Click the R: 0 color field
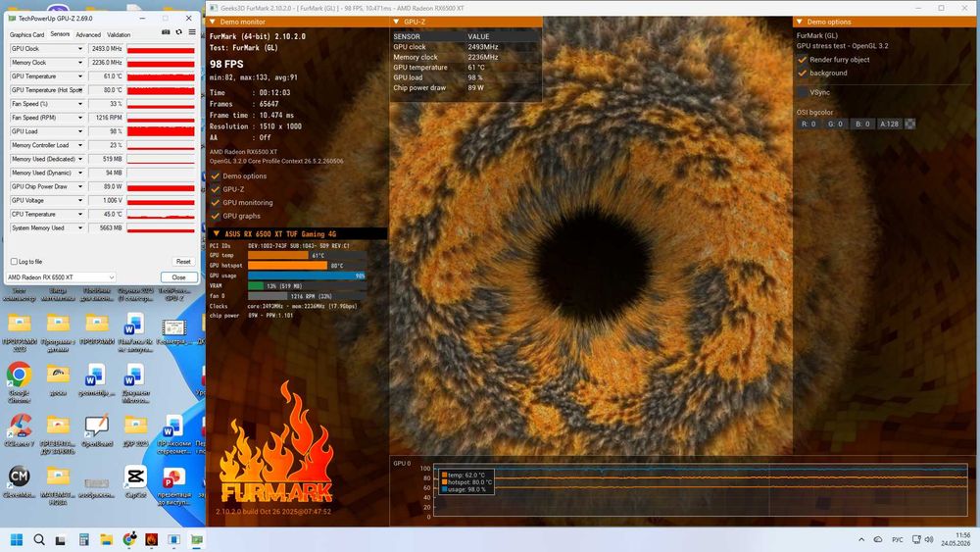The width and height of the screenshot is (980, 552). point(808,124)
